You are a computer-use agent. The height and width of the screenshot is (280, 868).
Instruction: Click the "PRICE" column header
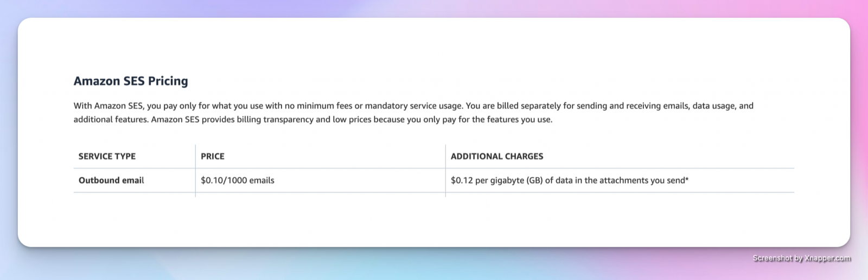[x=212, y=157]
